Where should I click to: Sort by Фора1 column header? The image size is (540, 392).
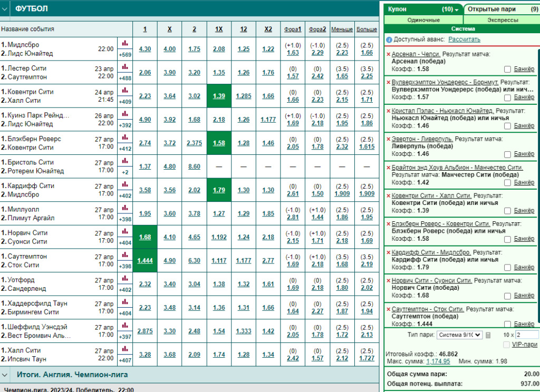pos(293,30)
